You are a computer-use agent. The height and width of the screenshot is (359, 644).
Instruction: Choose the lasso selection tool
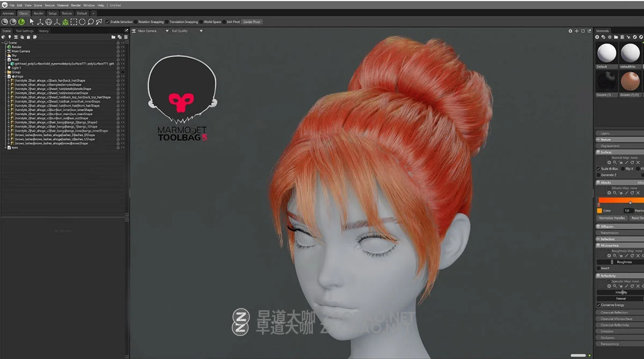click(91, 22)
